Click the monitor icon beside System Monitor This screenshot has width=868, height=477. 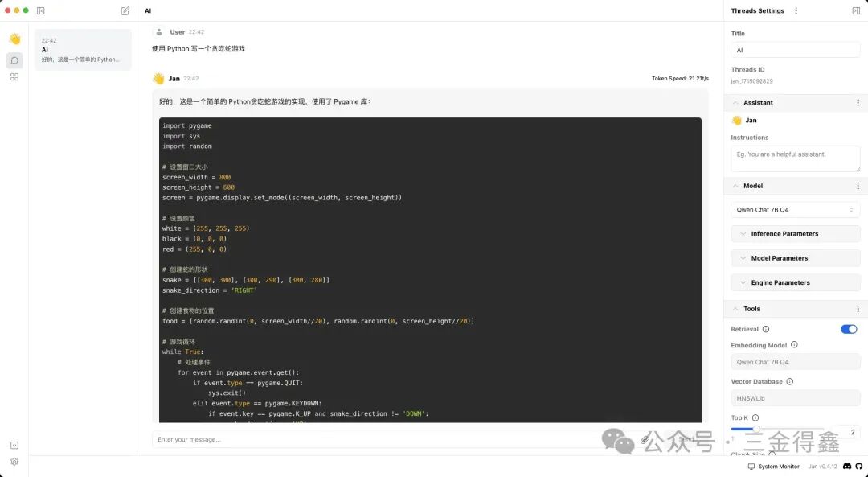[751, 467]
